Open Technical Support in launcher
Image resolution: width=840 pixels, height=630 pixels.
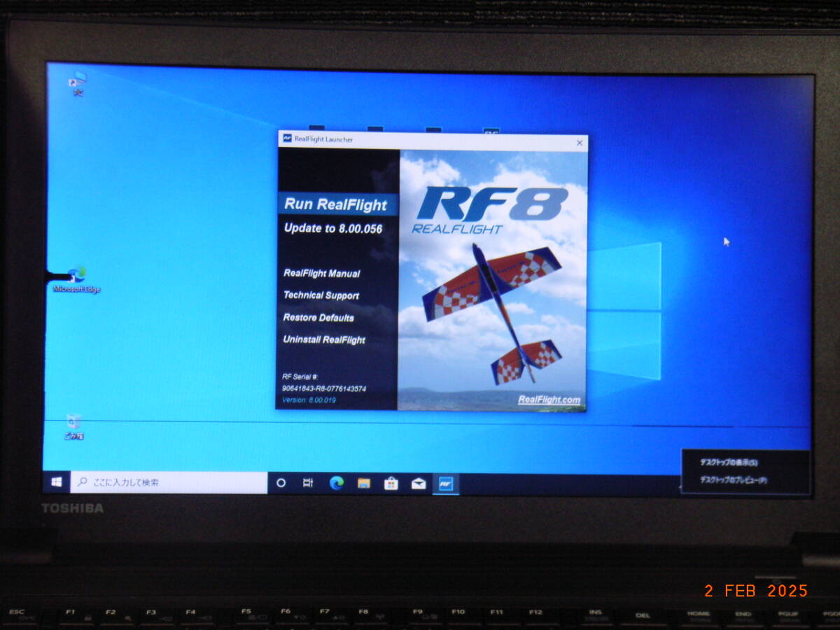pos(321,295)
